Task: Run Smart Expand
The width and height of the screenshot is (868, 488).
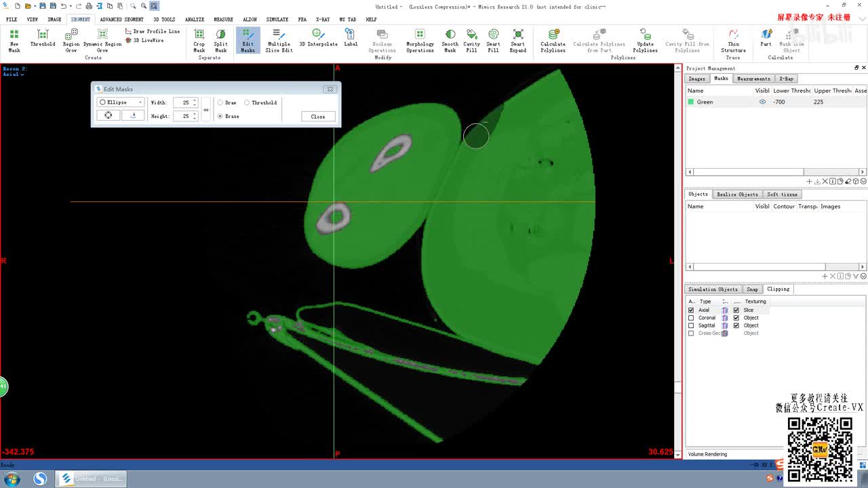Action: click(518, 41)
